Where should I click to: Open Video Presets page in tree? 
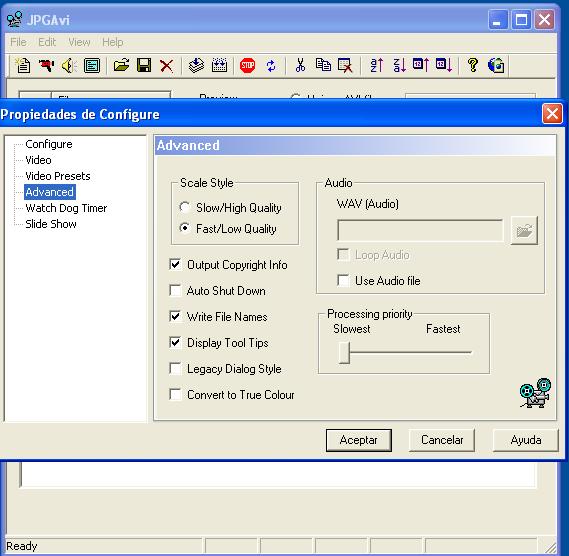58,176
